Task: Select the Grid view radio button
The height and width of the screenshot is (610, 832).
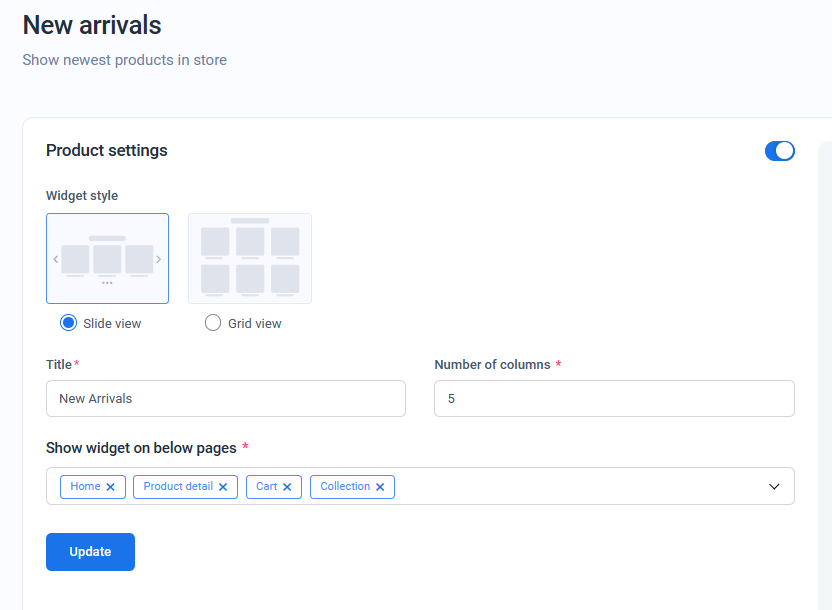Action: tap(213, 323)
